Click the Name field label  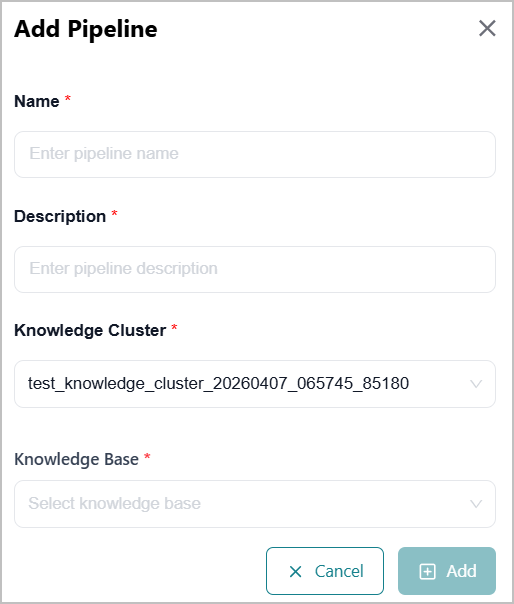(x=37, y=101)
